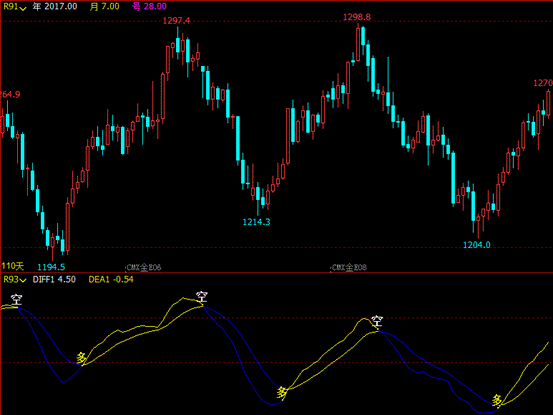Image resolution: width=553 pixels, height=415 pixels.
Task: Select the 1204.0 low price label
Action: click(x=476, y=245)
